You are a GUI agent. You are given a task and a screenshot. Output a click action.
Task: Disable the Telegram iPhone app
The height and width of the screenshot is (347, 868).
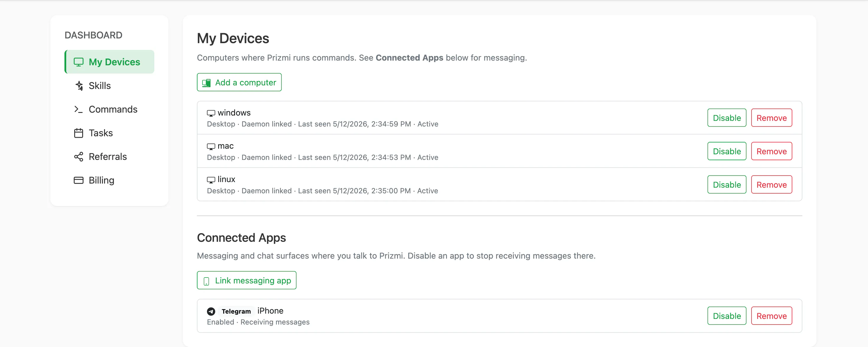[x=727, y=316]
